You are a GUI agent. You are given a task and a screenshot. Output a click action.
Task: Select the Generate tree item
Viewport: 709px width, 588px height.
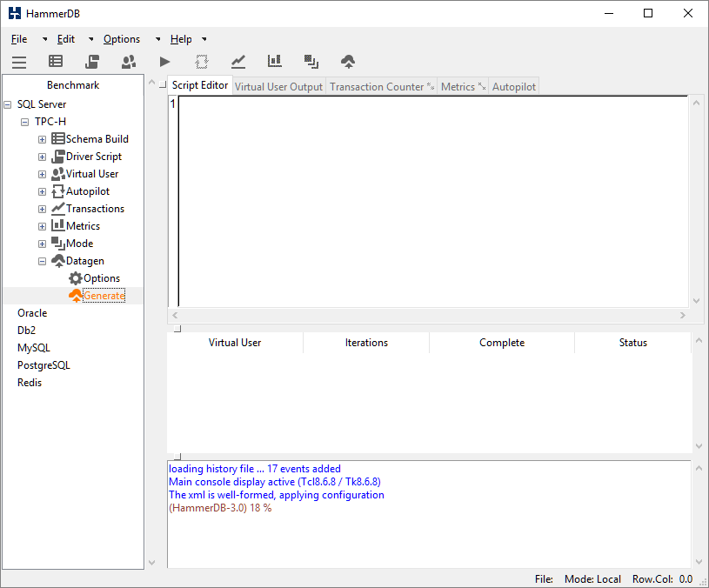pyautogui.click(x=104, y=296)
